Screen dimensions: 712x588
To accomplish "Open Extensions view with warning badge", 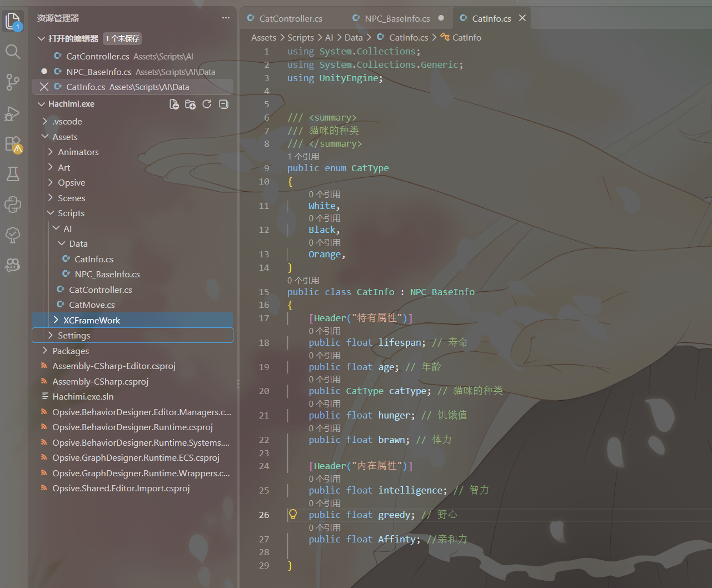I will coord(13,144).
